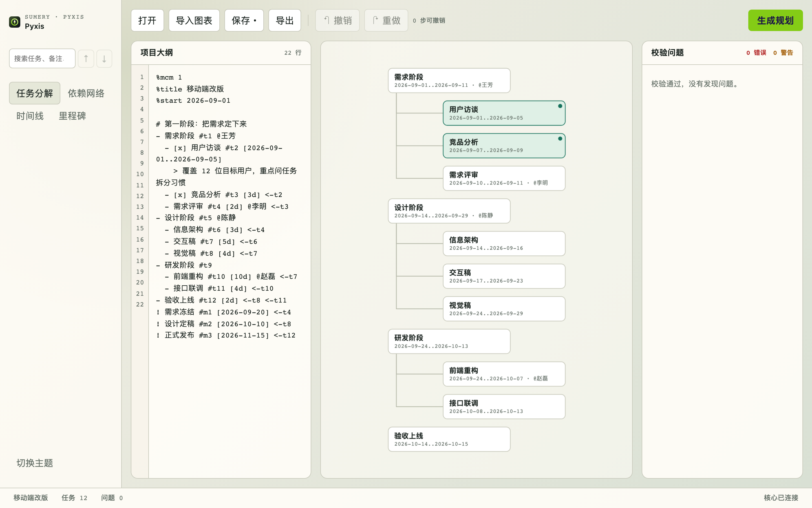Click the 0 警告 warning counter

pyautogui.click(x=783, y=53)
